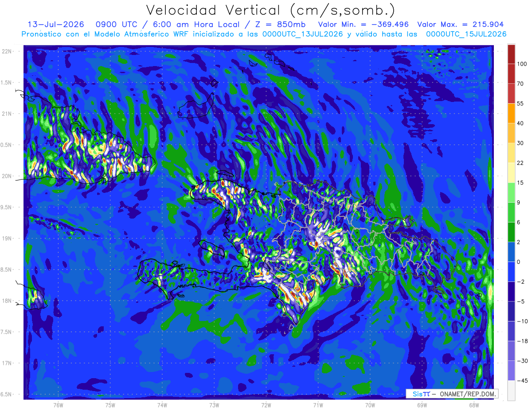532x411 pixels.
Task: Click the "9.5N" latitude axis label
Action: 6,207
